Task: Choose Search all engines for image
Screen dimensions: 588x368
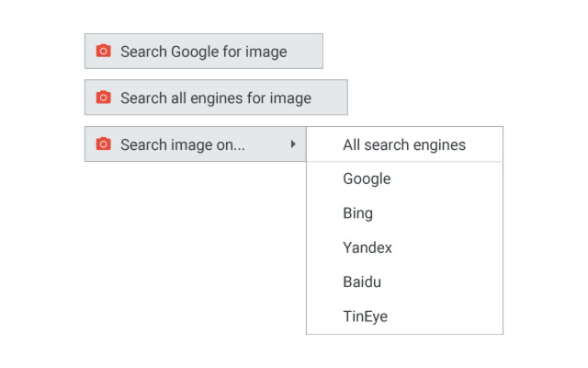Action: [215, 98]
